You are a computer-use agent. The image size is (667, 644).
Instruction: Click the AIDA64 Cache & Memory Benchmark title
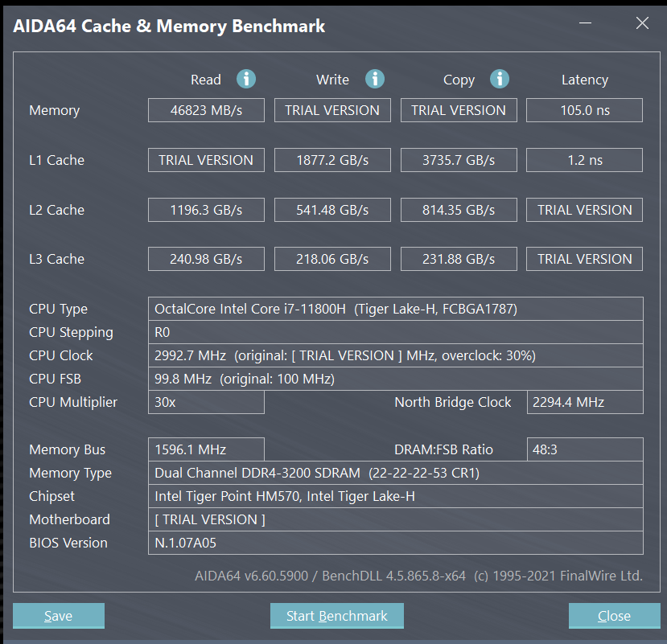[169, 27]
